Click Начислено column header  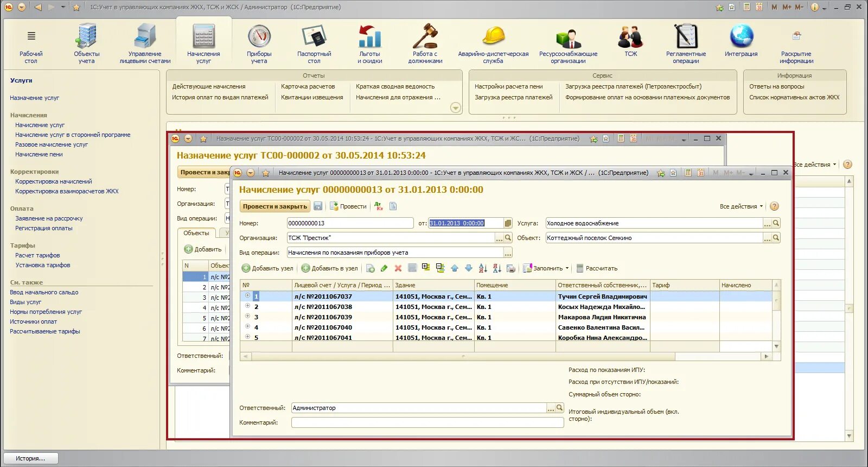[745, 285]
